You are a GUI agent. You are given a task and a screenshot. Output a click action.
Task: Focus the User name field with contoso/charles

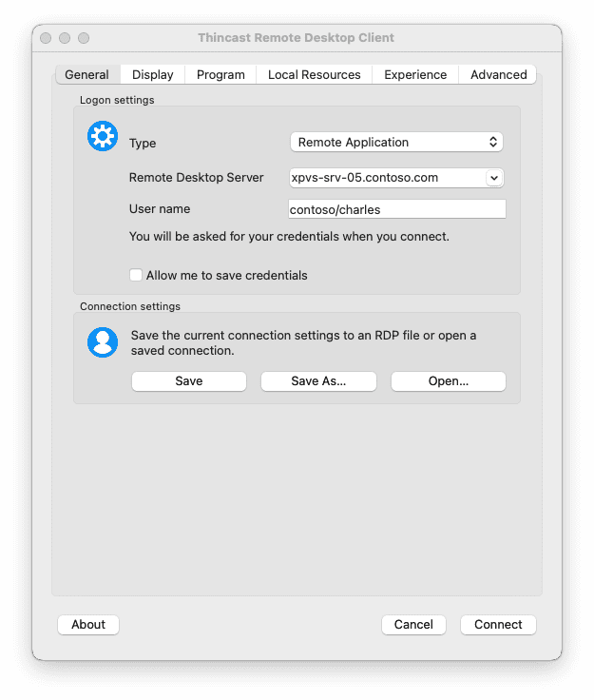397,209
